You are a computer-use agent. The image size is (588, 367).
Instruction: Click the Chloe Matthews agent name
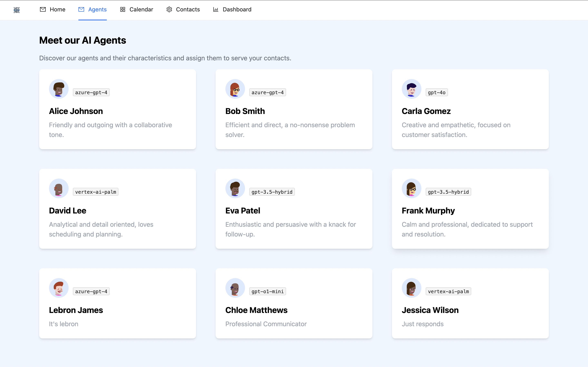click(256, 310)
